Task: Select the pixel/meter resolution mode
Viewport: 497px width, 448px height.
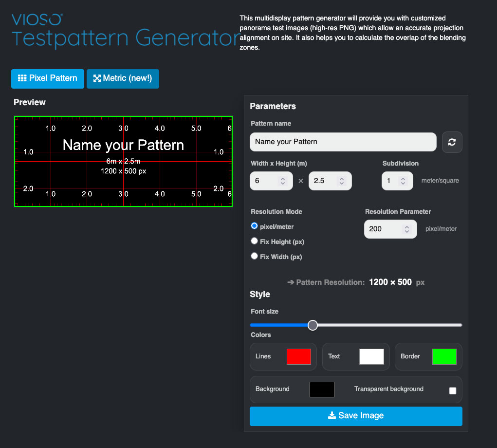Action: 254,225
